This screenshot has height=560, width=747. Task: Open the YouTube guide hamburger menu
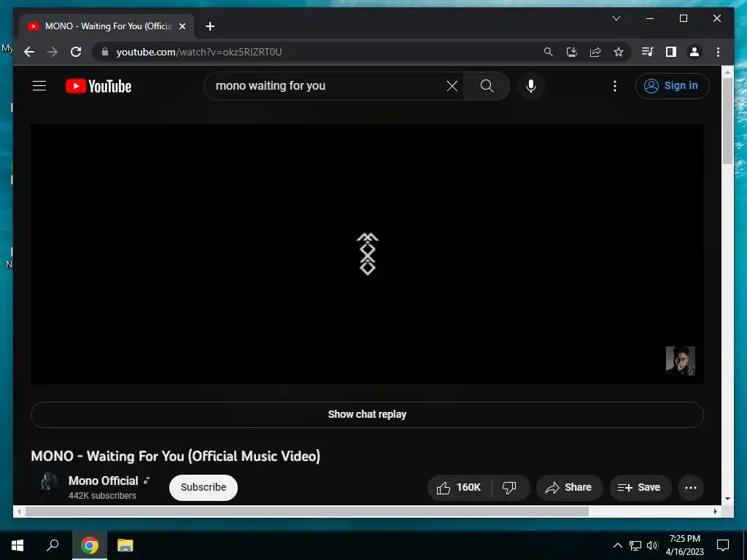pyautogui.click(x=39, y=86)
